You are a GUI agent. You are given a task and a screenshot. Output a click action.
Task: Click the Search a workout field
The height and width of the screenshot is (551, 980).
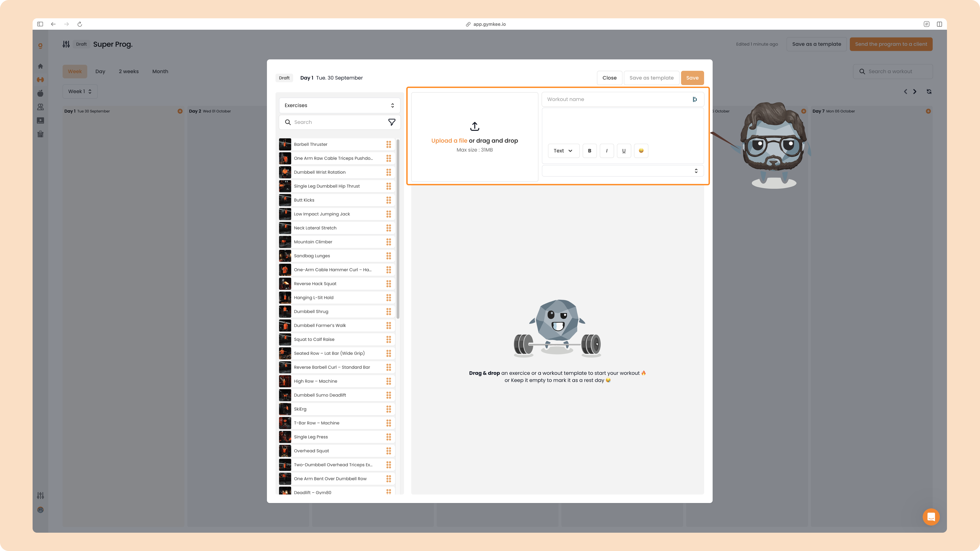pyautogui.click(x=892, y=71)
